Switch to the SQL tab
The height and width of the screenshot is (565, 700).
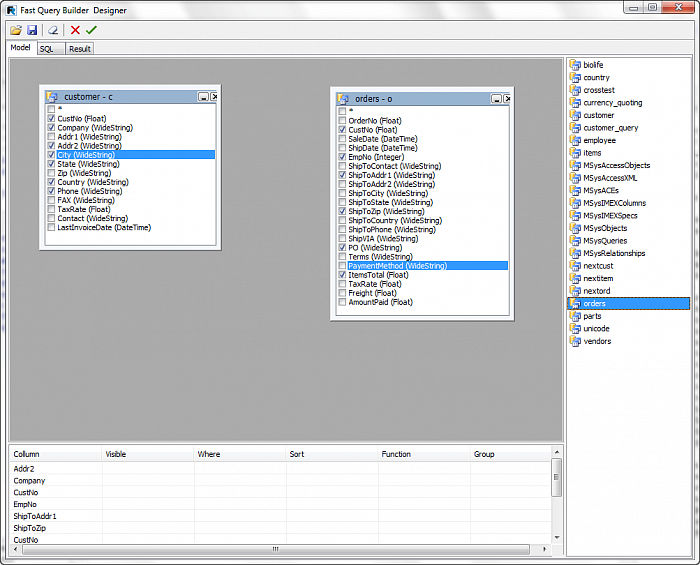46,48
